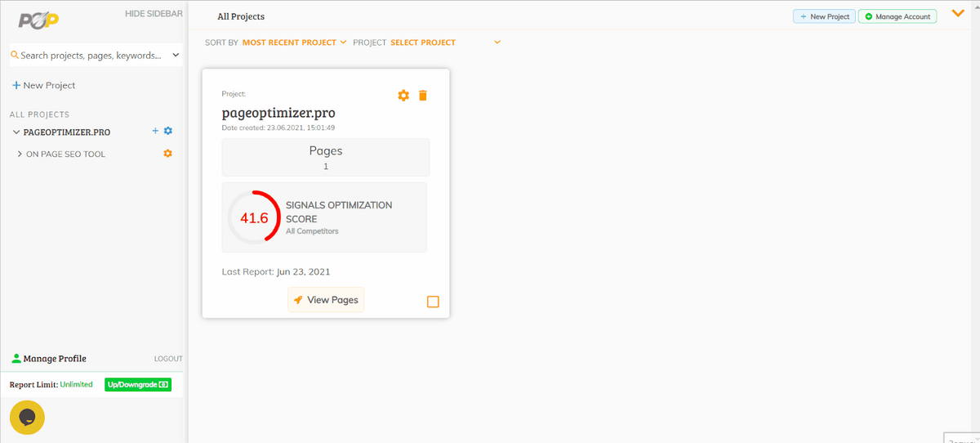Click the View Pages button
Image resolution: width=980 pixels, height=443 pixels.
pyautogui.click(x=326, y=300)
